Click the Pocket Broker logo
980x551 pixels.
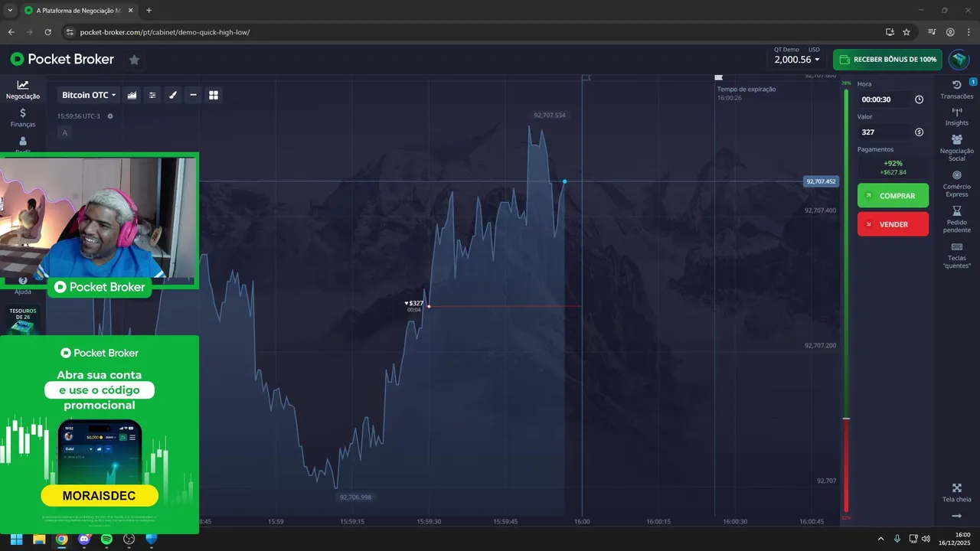point(62,60)
